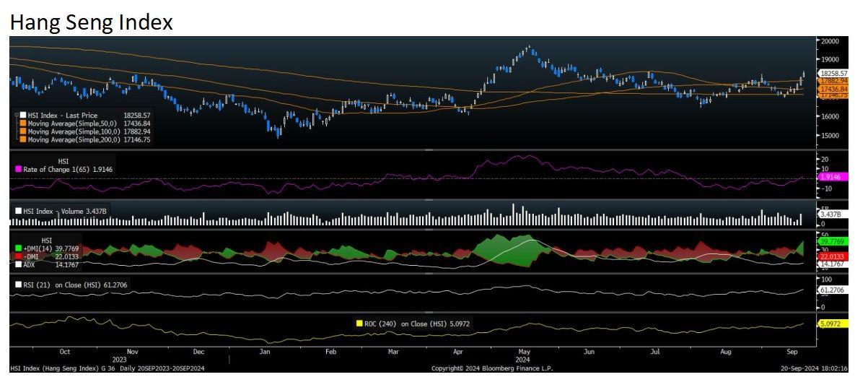The height and width of the screenshot is (390, 868).
Task: Toggle the yellow ROC (240) legend box
Action: click(x=359, y=324)
